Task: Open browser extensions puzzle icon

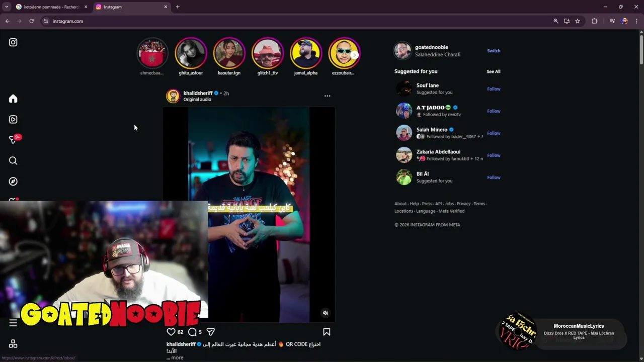Action: (595, 21)
